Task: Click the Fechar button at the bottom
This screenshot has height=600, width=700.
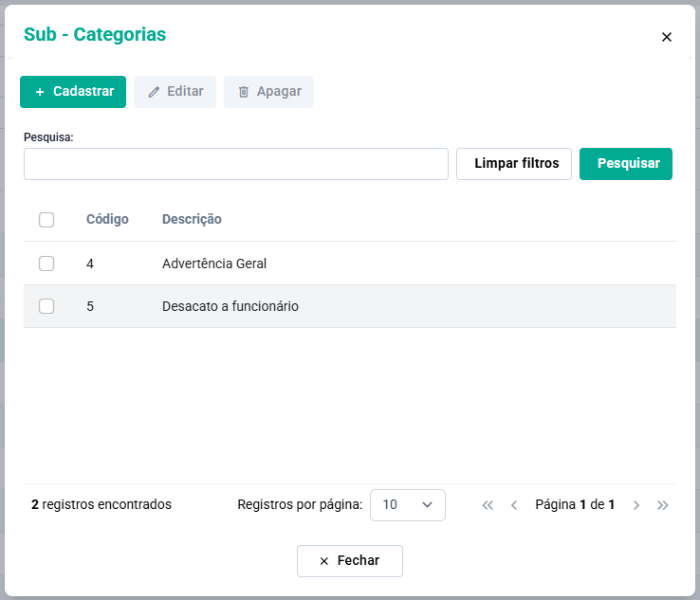Action: [x=349, y=561]
